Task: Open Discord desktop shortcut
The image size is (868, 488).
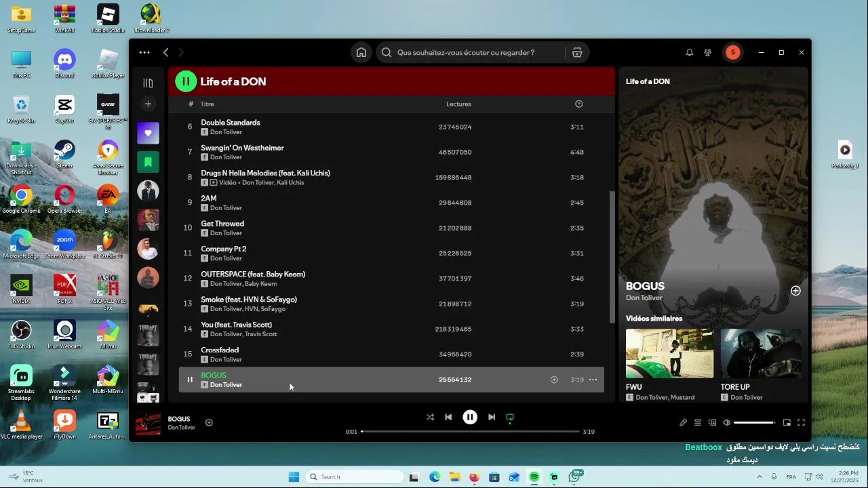Action: (65, 64)
